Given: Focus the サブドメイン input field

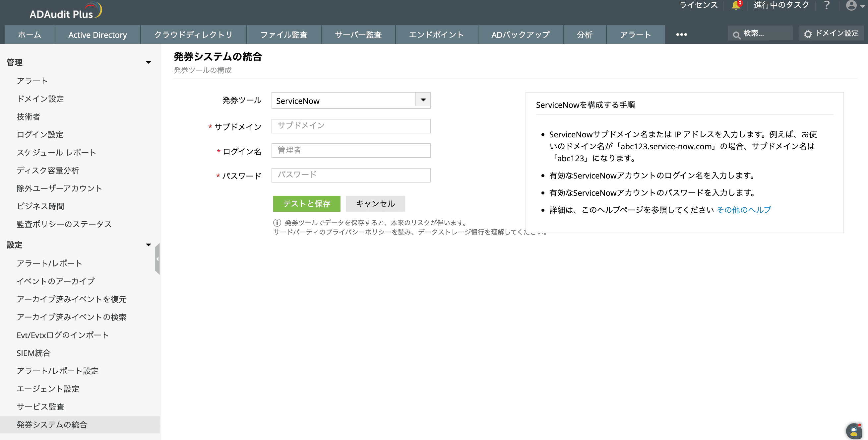Looking at the screenshot, I should pos(351,126).
